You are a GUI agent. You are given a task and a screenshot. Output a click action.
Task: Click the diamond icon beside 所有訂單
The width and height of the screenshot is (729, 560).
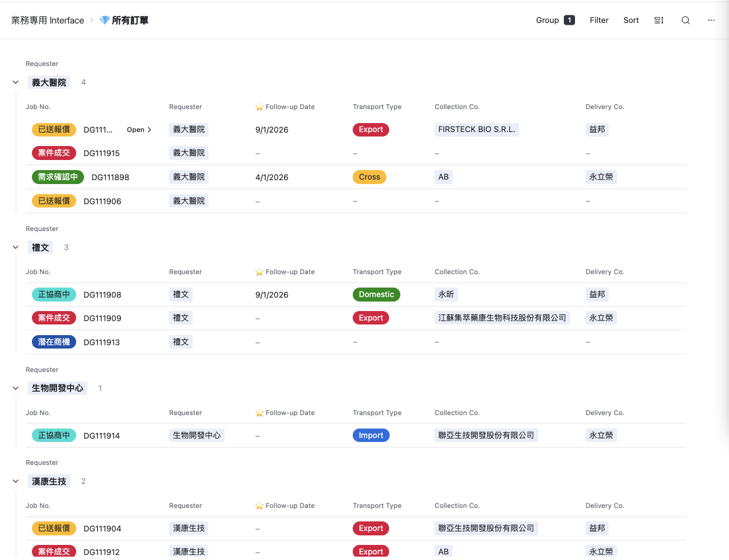coord(105,20)
